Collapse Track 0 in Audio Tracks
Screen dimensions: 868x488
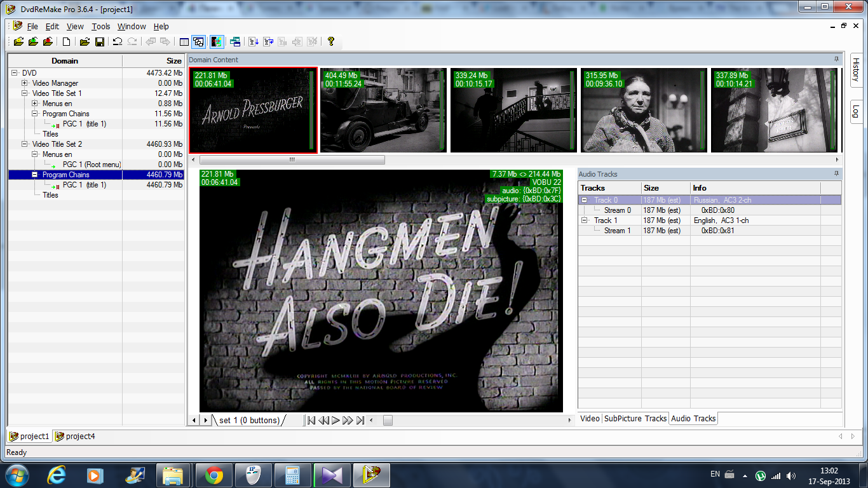584,200
